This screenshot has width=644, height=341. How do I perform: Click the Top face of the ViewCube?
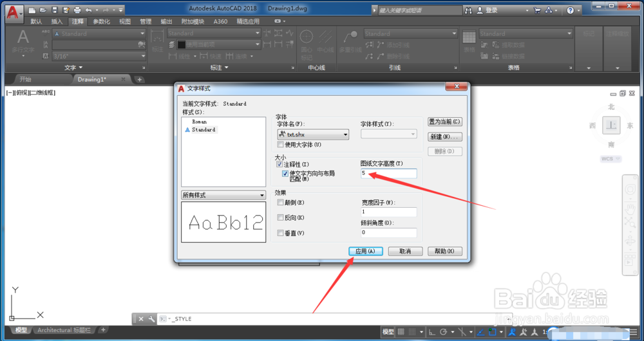click(x=611, y=125)
